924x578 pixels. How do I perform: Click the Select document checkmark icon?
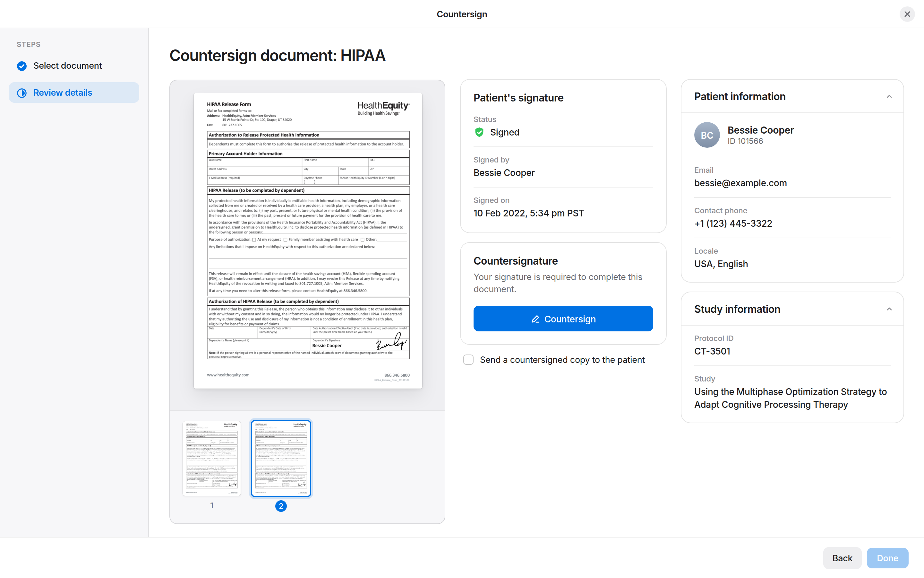22,66
